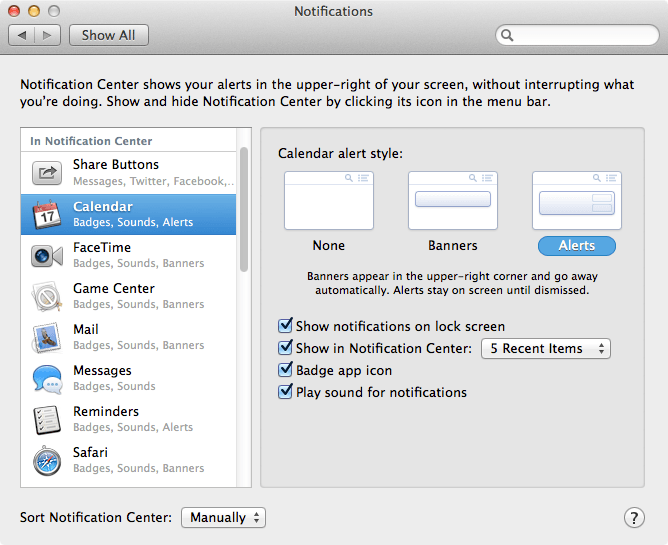Uncheck Show in Notification Center
Image resolution: width=668 pixels, height=545 pixels.
(286, 348)
